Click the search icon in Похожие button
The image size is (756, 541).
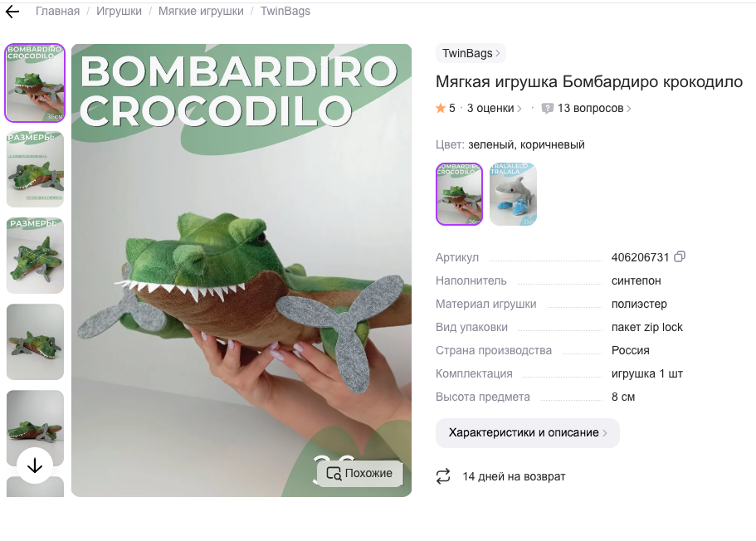coord(334,473)
